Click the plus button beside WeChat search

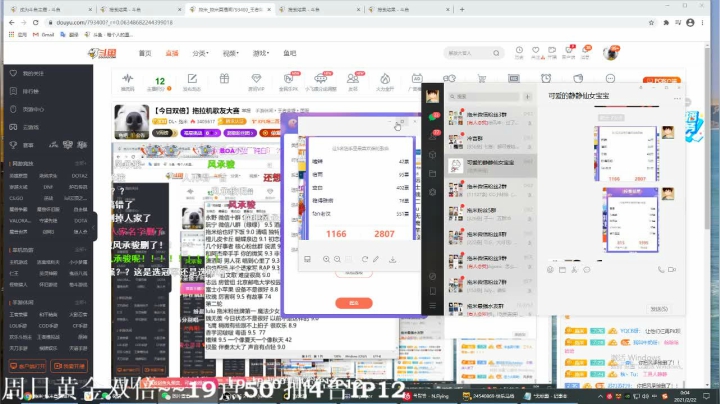pyautogui.click(x=527, y=96)
